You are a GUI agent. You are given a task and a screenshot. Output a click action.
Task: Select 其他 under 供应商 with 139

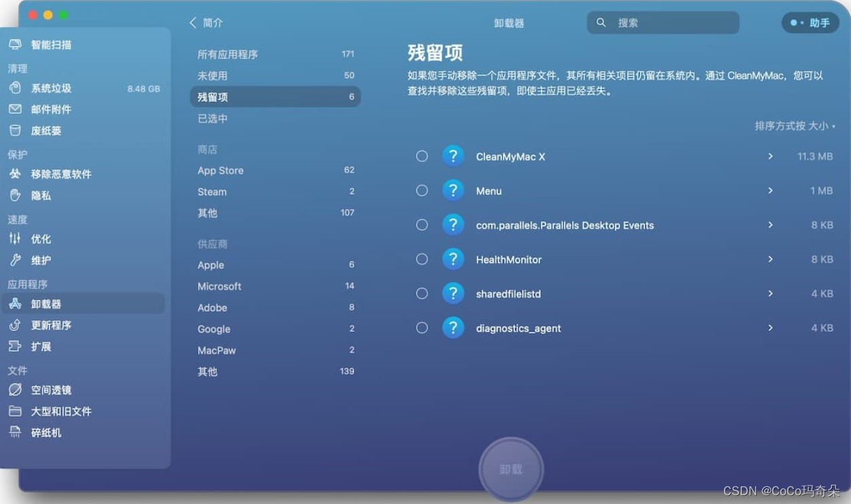pyautogui.click(x=276, y=372)
